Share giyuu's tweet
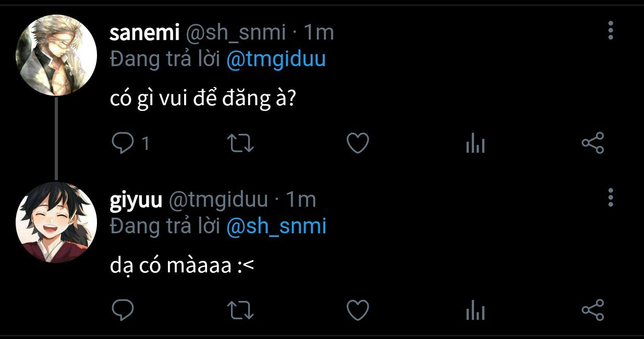This screenshot has height=339, width=644. tap(592, 310)
